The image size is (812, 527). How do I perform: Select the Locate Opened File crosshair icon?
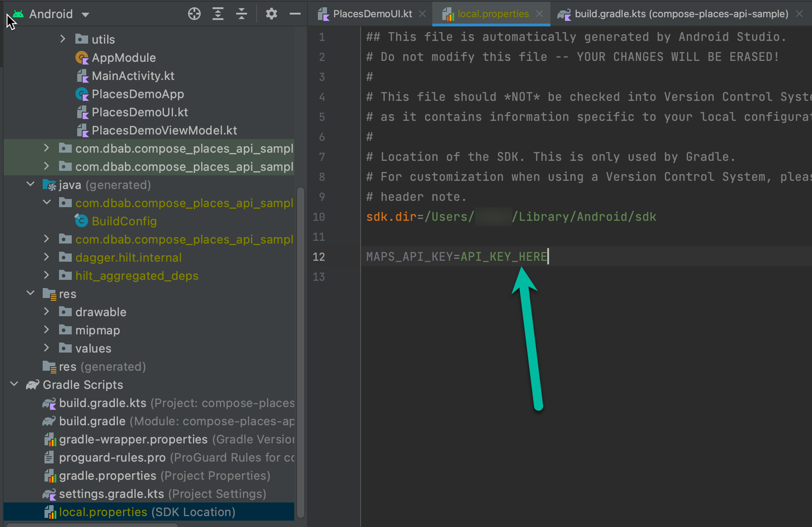coord(194,14)
